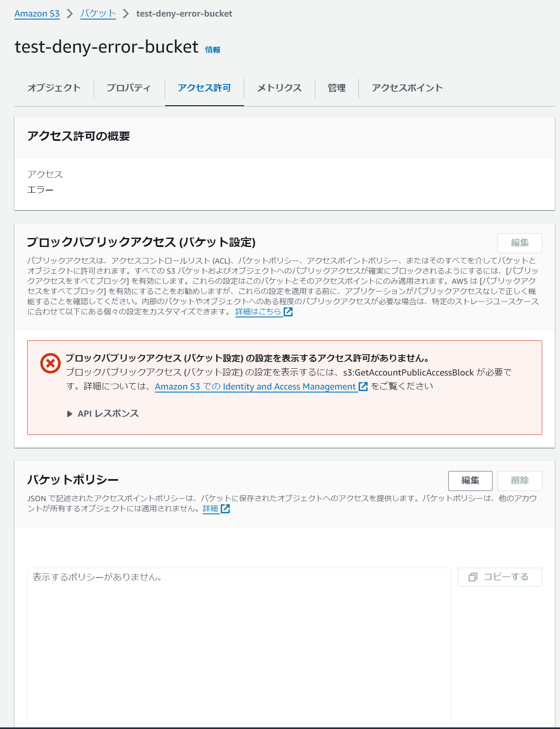
Task: Switch to the プロパティ tab
Action: click(x=129, y=88)
